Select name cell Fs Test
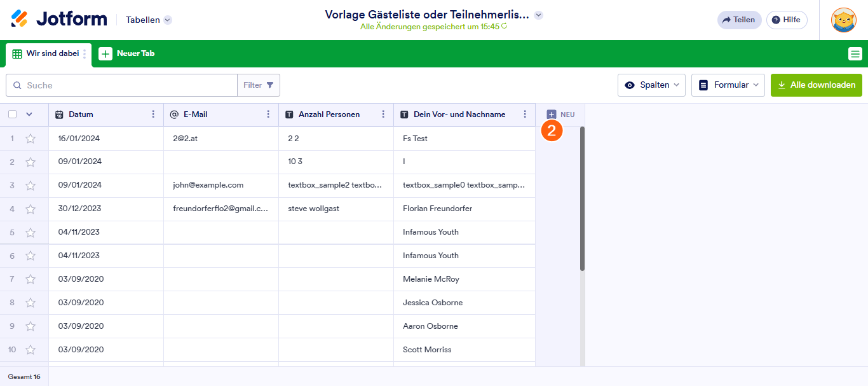Image resolution: width=868 pixels, height=386 pixels. click(465, 139)
